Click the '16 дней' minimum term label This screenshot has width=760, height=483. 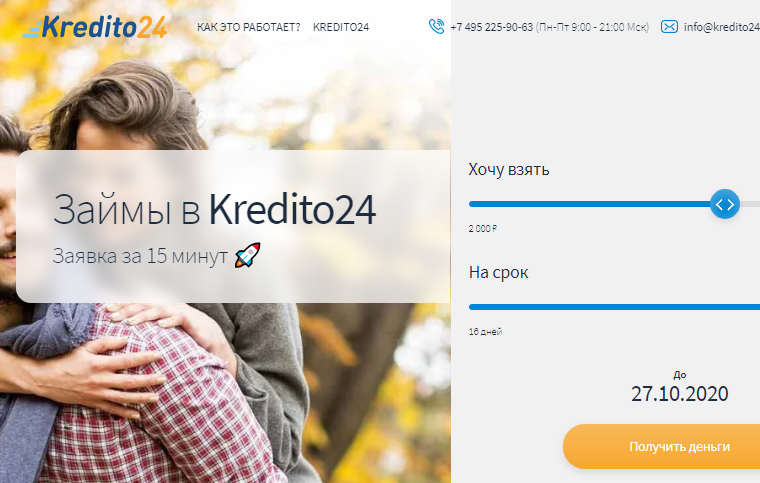click(x=485, y=332)
